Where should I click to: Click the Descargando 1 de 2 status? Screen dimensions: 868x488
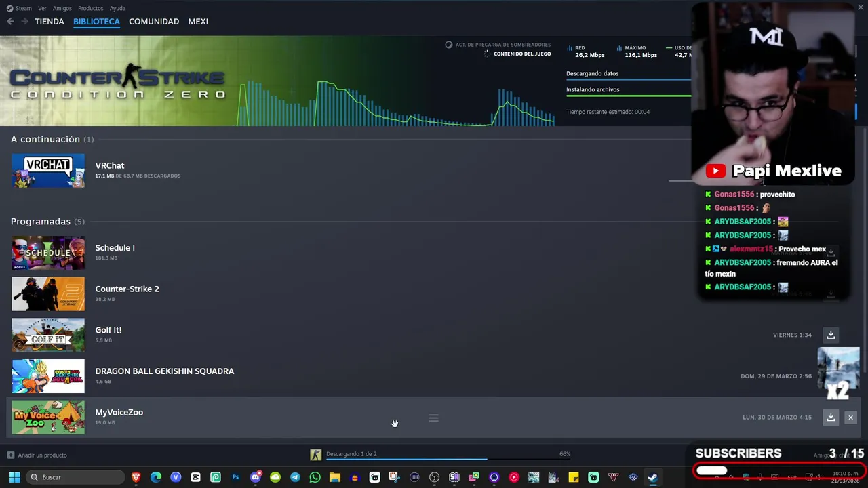coord(351,453)
